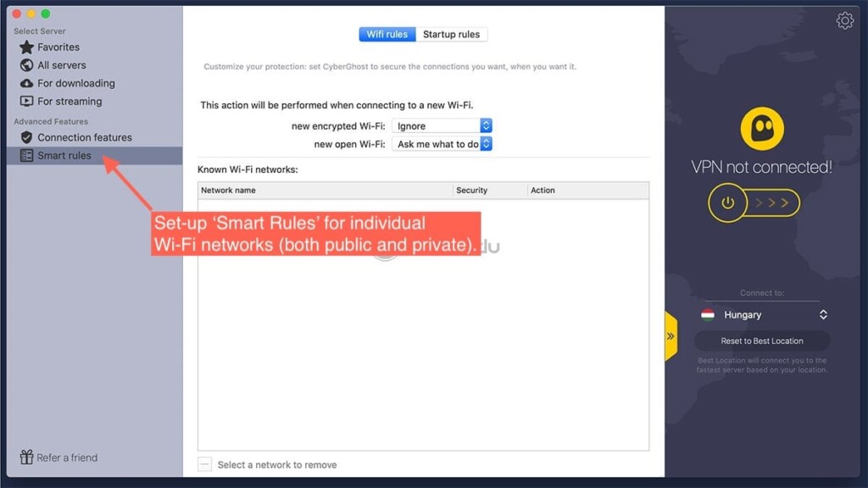Click the CyberGhost ghost logo
The width and height of the screenshot is (868, 488).
point(762,129)
